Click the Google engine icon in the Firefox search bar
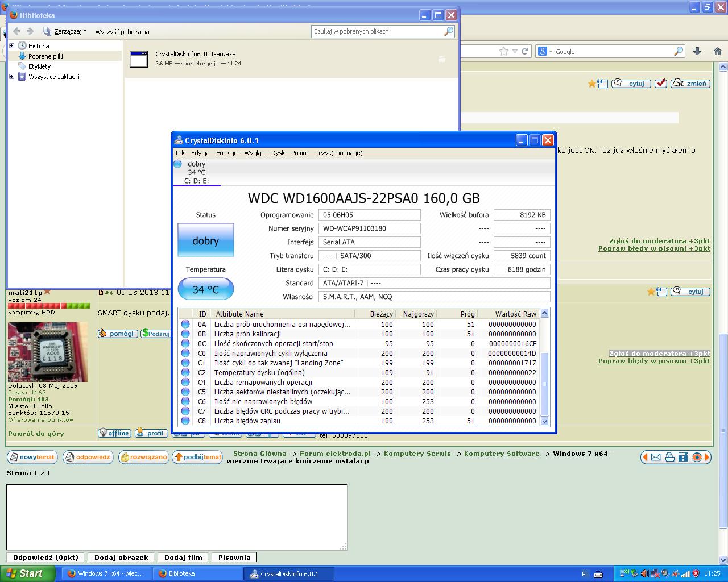This screenshot has width=728, height=582. pos(542,51)
